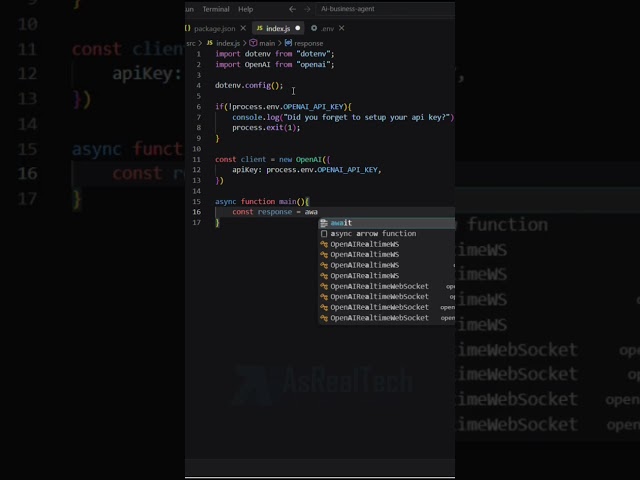Viewport: 640px width, 480px height.
Task: Click the JS icon on index.js tab
Action: (260, 28)
